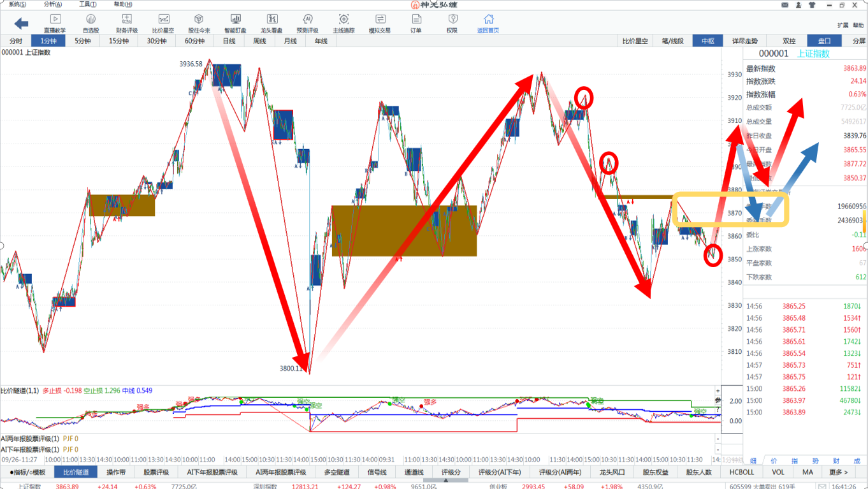The image size is (868, 489).
Task: Open the 系统(S) menu
Action: pos(17,4)
